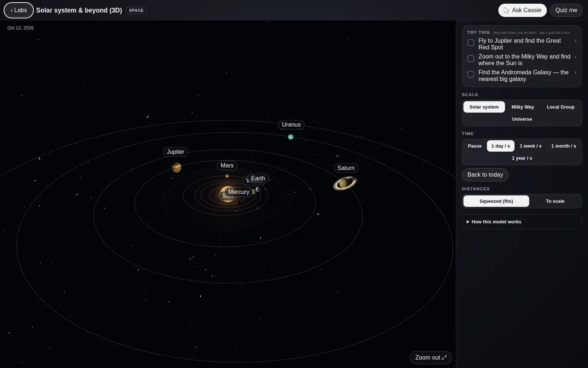Tick the Great Red Spot goal checkbox
The width and height of the screenshot is (588, 368).
[x=471, y=43]
